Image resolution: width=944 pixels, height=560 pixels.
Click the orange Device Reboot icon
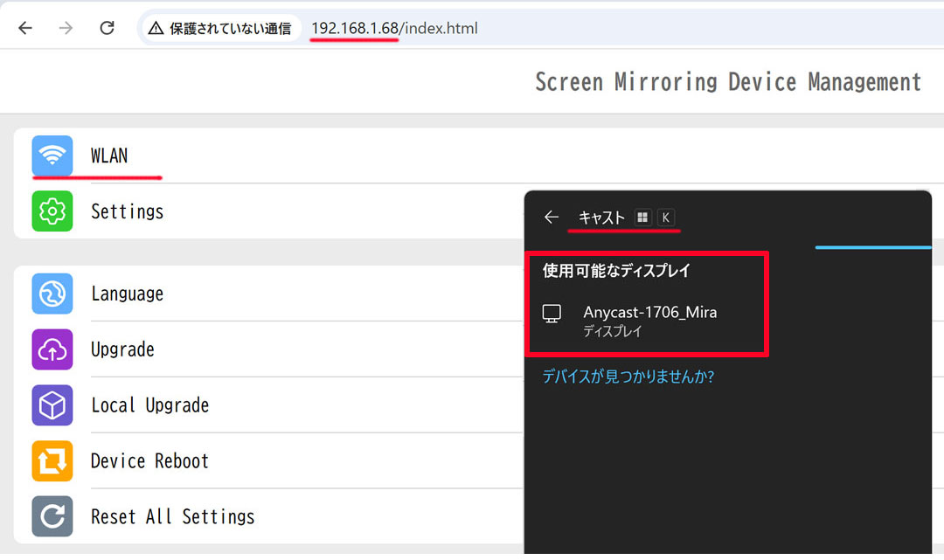(x=52, y=461)
